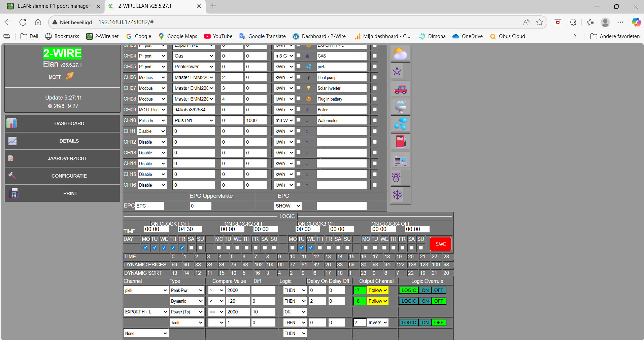Choose the snowman icon
This screenshot has height=340, width=644.
[396, 177]
